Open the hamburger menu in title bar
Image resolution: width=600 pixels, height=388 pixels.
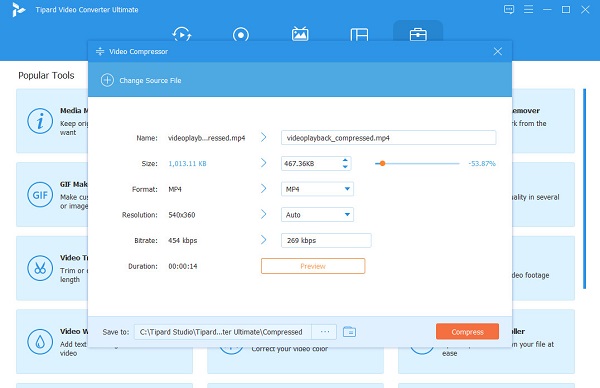point(528,9)
